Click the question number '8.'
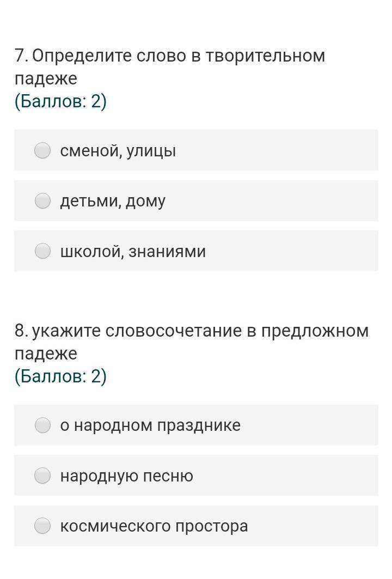 pyautogui.click(x=21, y=331)
